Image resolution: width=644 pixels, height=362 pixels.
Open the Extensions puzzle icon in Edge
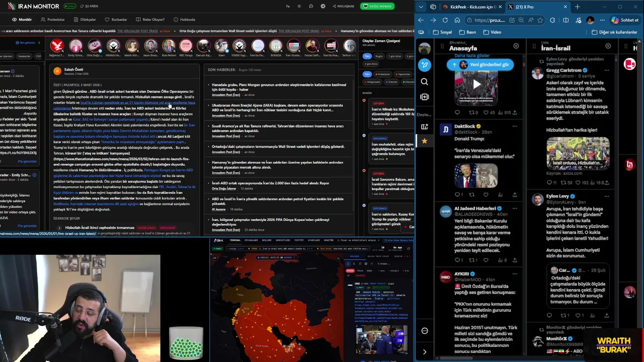[x=553, y=20]
